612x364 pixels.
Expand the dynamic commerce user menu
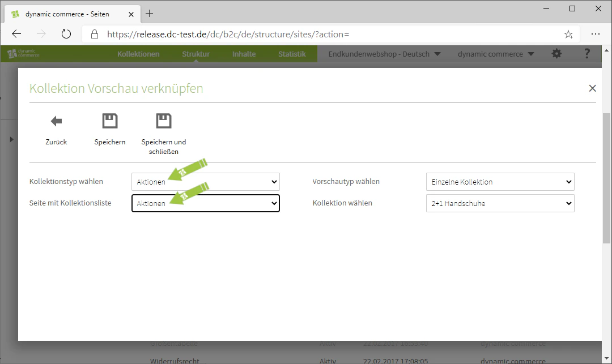496,54
